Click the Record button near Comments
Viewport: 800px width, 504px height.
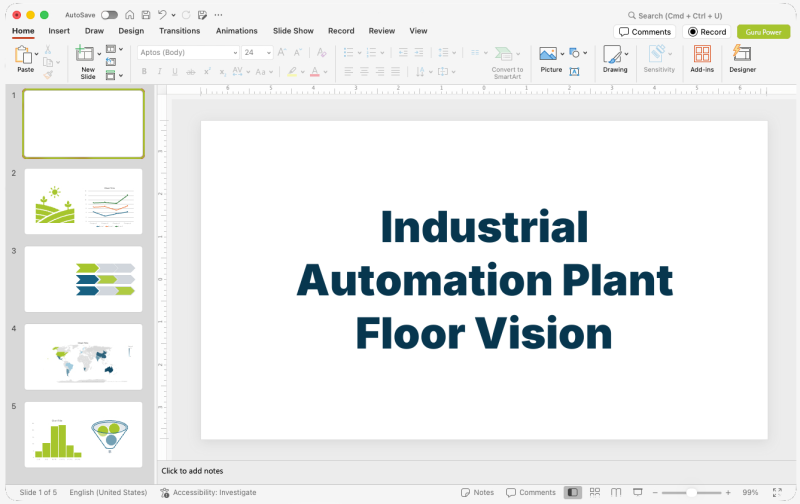pos(707,32)
